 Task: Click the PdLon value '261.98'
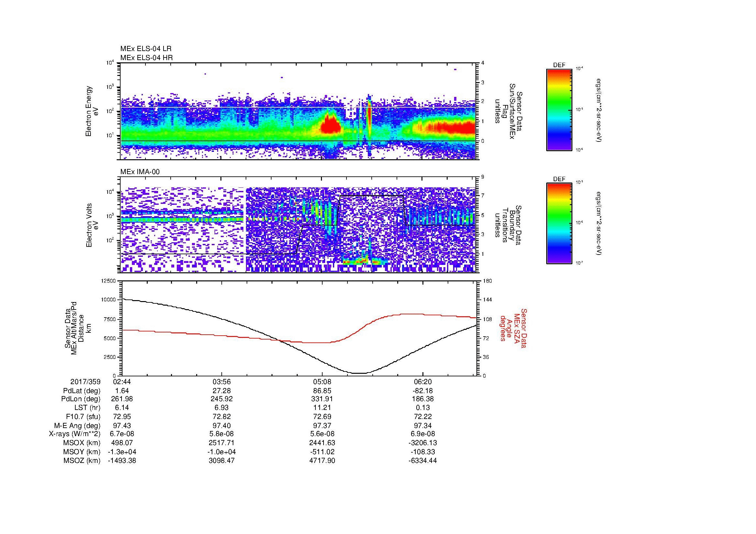pyautogui.click(x=122, y=399)
